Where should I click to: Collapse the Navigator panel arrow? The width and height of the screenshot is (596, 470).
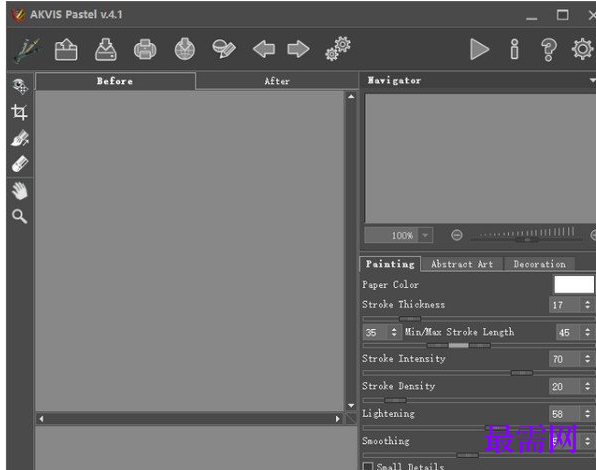coord(592,81)
